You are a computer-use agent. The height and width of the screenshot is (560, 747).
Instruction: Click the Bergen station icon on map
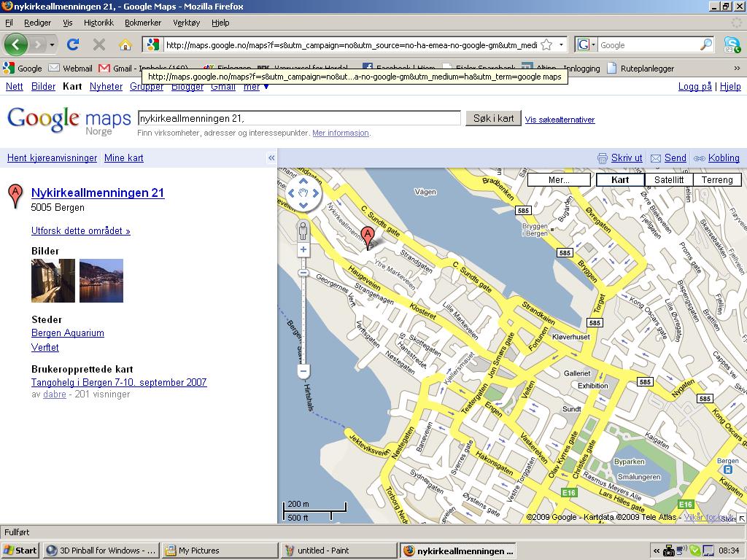tap(727, 470)
